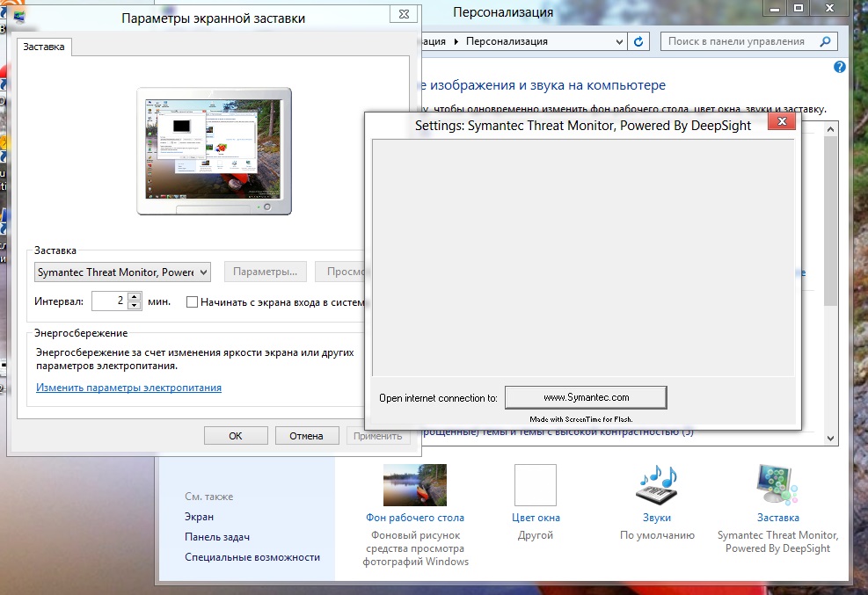
Task: Open the 'Цвет окна' link
Action: tap(536, 518)
